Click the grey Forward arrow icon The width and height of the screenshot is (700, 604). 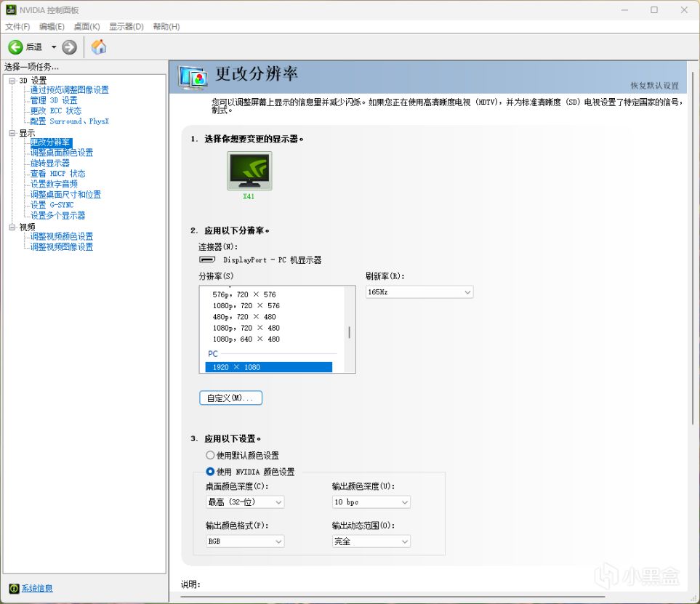coord(69,47)
